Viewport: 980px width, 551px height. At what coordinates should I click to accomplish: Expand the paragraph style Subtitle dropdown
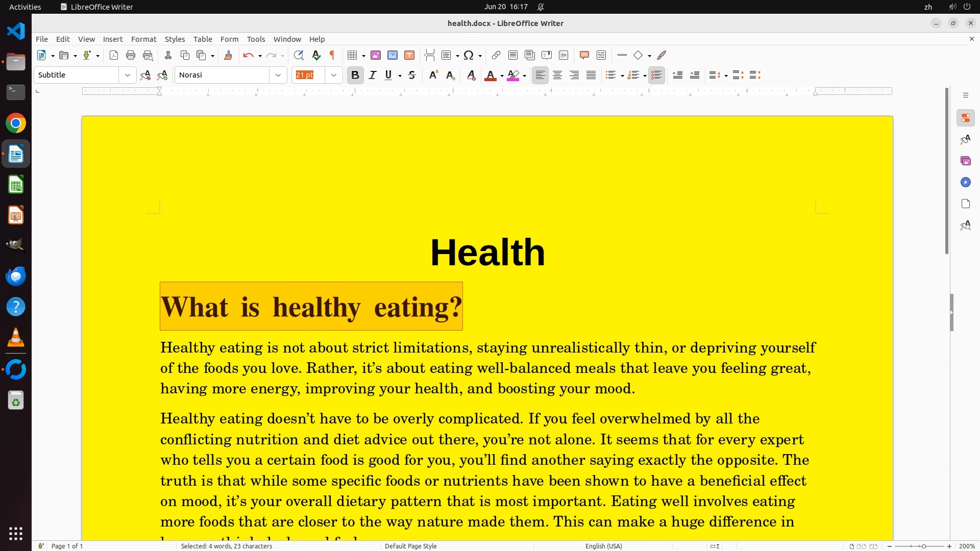coord(127,75)
